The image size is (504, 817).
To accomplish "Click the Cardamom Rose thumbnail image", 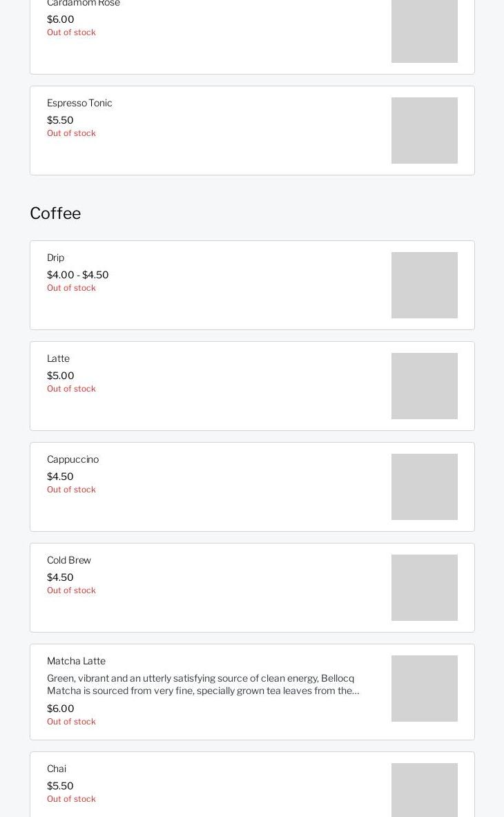I will pyautogui.click(x=424, y=31).
